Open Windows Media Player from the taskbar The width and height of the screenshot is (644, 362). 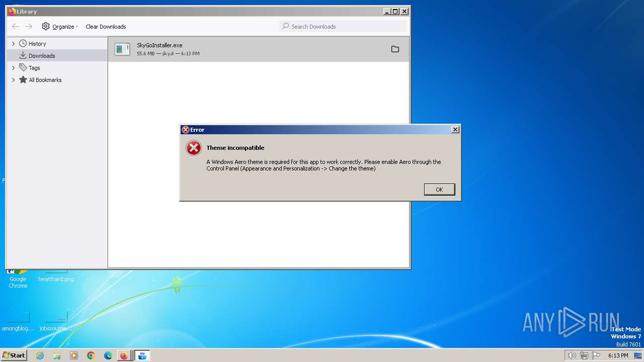[x=74, y=355]
